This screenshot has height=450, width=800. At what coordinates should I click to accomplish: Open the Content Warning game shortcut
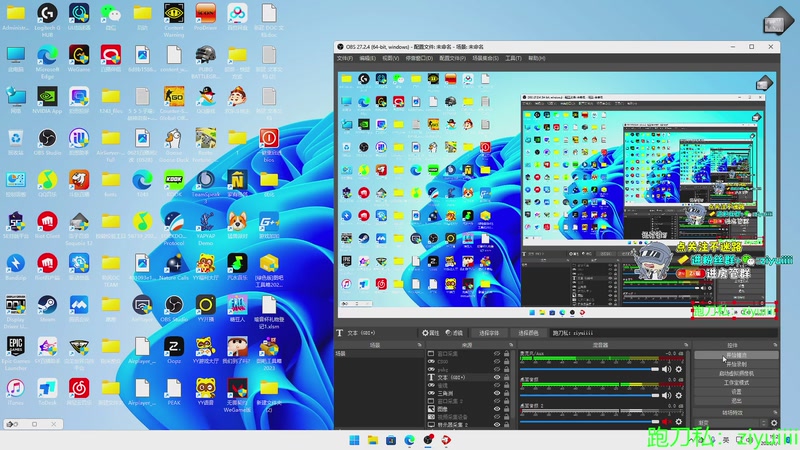point(174,19)
